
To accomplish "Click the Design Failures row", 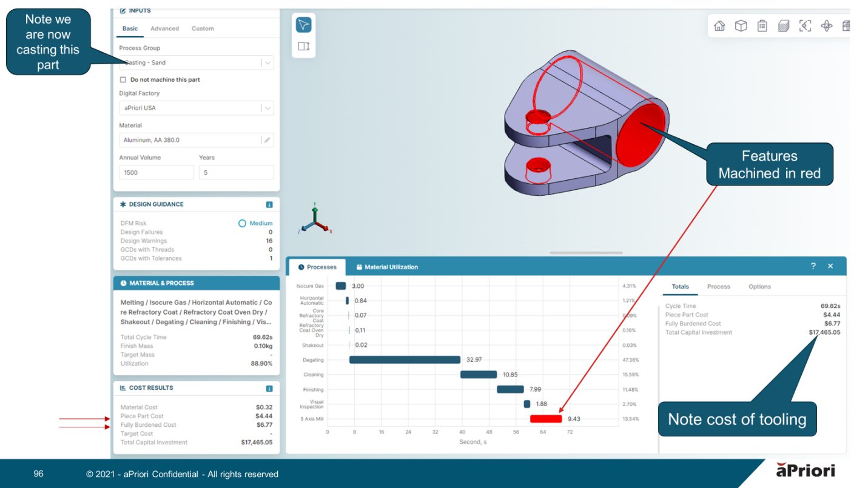I will (197, 232).
